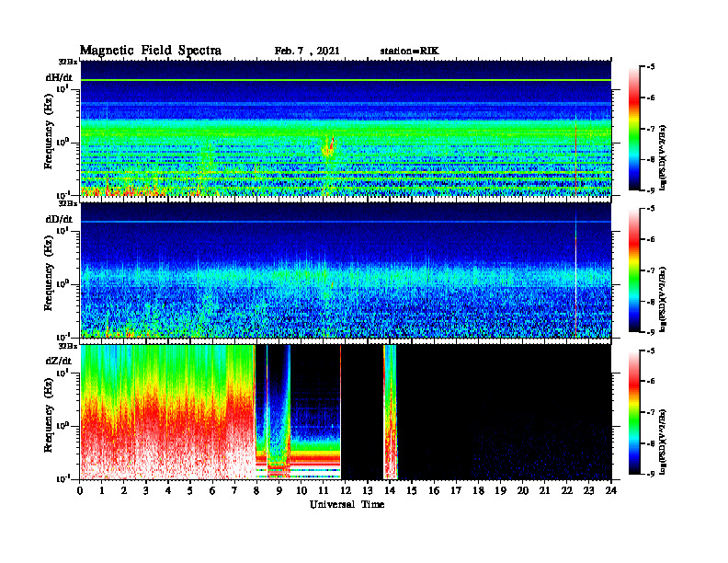Image resolution: width=728 pixels, height=563 pixels.
Task: Click the date "Feb. 7, 2021"
Action: tap(307, 52)
